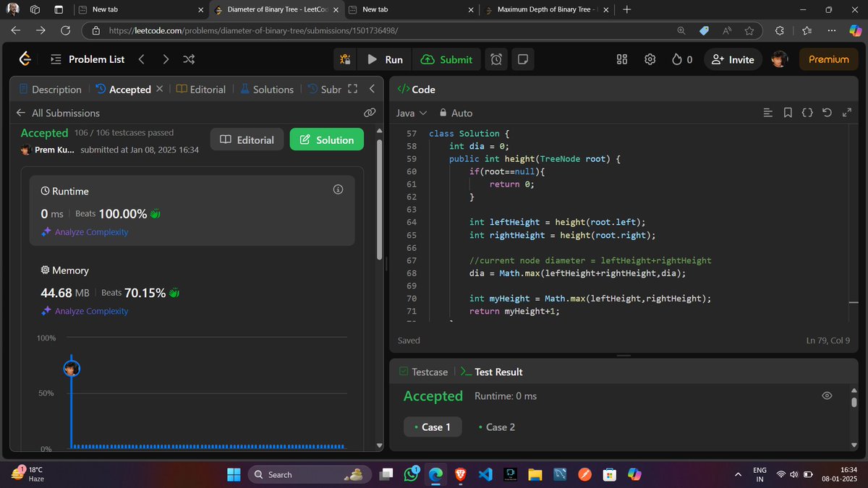Toggle the test result eye icon
The image size is (868, 488).
point(827,395)
